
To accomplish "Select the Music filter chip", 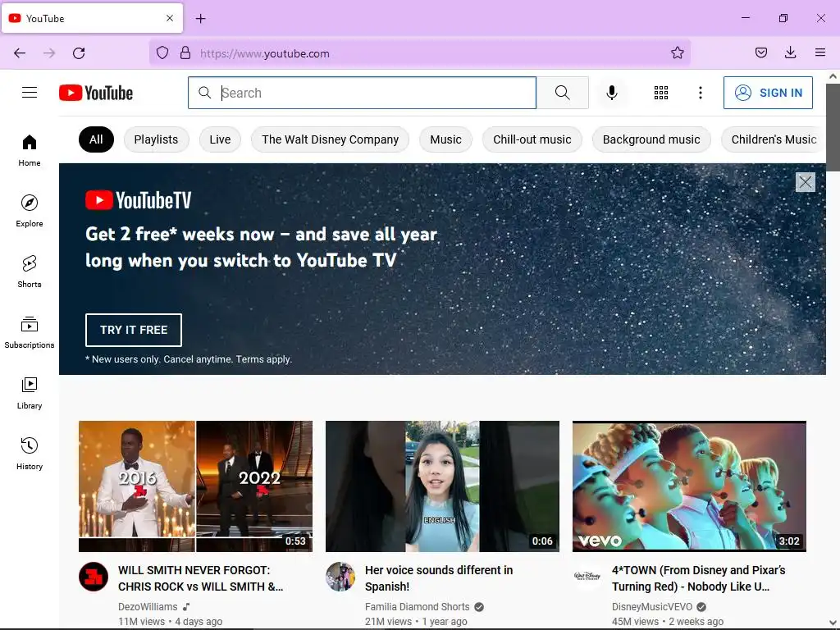I will 445,139.
